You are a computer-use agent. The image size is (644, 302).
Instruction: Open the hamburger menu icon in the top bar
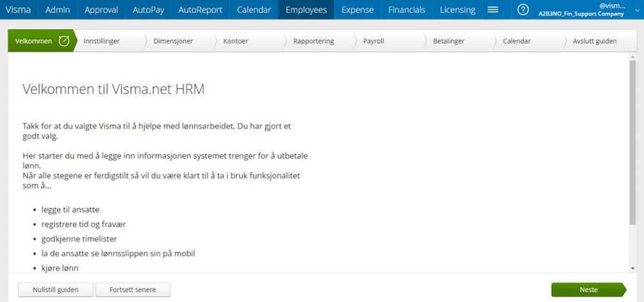[x=493, y=10]
